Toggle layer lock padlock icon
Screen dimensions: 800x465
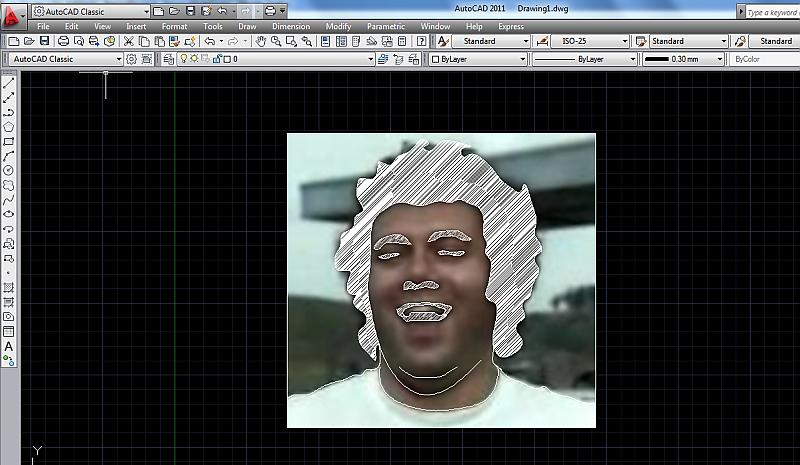(x=215, y=59)
